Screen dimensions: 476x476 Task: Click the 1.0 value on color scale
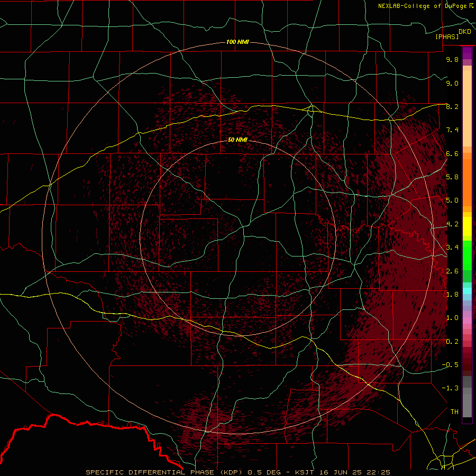[452, 318]
